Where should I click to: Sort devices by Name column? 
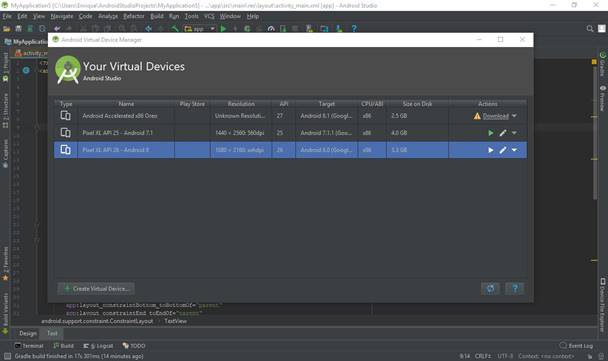(126, 104)
